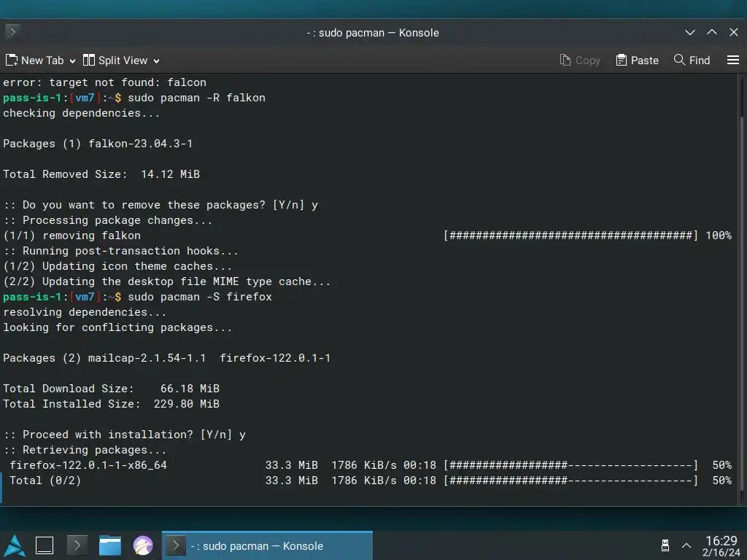Viewport: 747px width, 560px height.
Task: Click the ':: Processing package changes...' line
Action: pyautogui.click(x=108, y=220)
